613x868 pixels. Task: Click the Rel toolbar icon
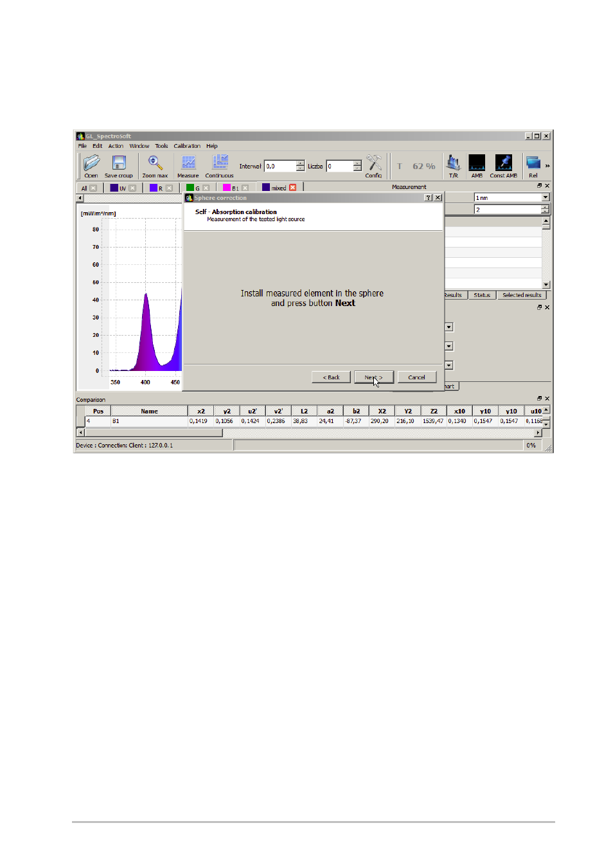coord(533,166)
